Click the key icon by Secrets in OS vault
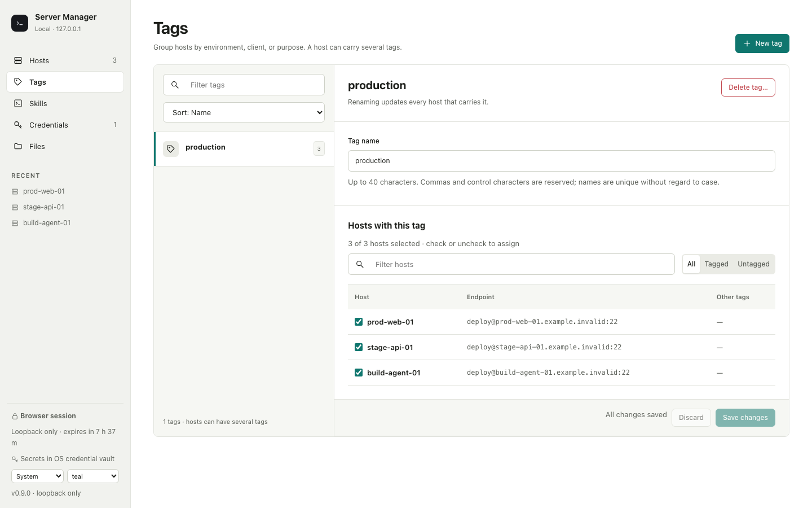The width and height of the screenshot is (812, 508). 15,459
